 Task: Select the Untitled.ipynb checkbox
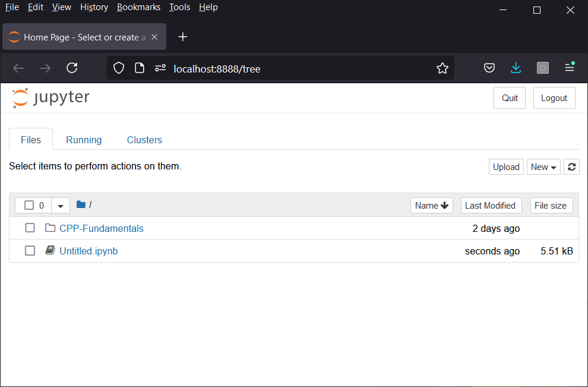pyautogui.click(x=30, y=251)
